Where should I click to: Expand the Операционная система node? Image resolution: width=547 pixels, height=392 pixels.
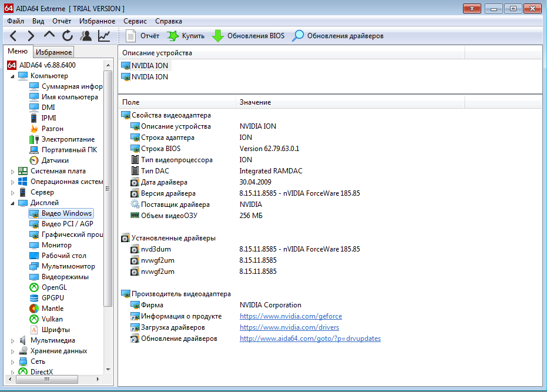point(12,182)
